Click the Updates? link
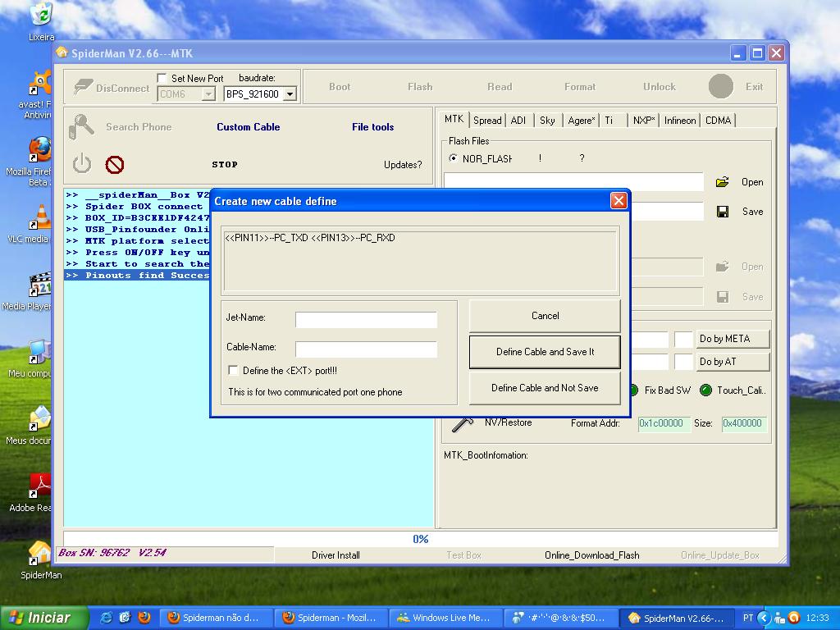840x630 pixels. [403, 164]
